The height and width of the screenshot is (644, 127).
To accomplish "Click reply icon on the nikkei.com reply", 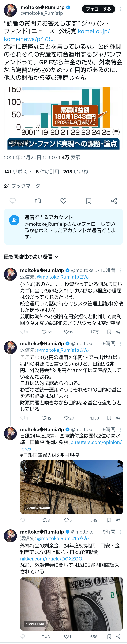I will 23,637.
